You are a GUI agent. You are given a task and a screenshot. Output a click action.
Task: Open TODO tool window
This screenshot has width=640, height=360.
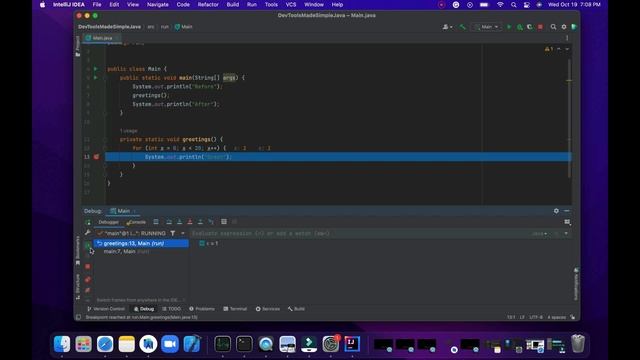(x=171, y=309)
